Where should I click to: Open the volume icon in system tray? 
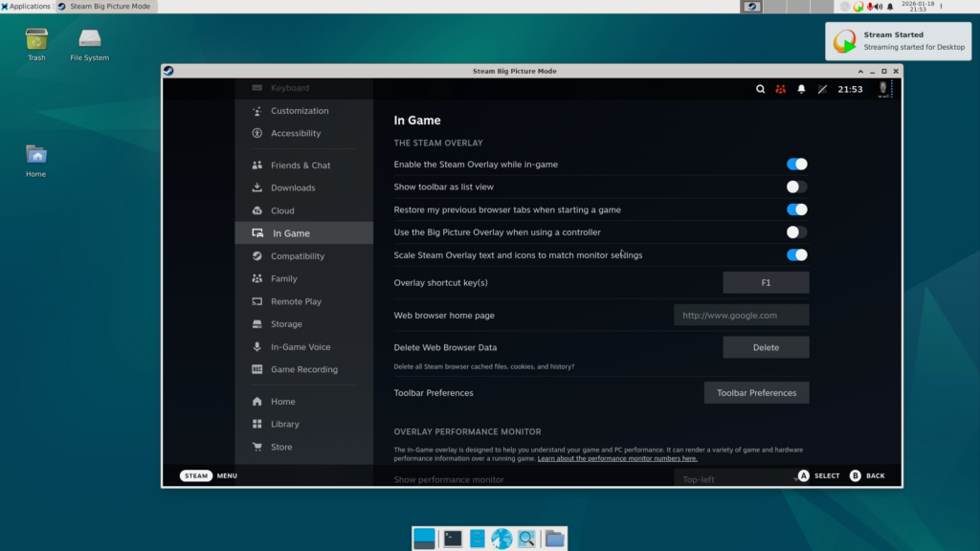pyautogui.click(x=879, y=7)
